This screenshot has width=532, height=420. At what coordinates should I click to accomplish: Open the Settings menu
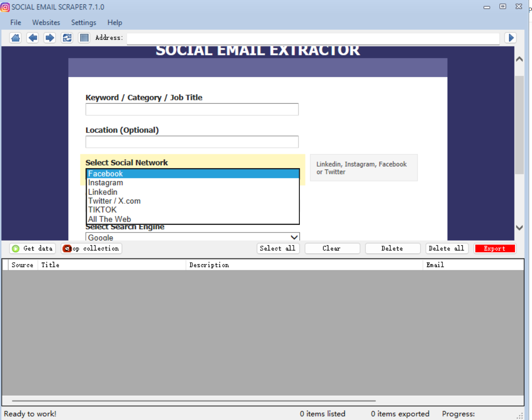(83, 22)
